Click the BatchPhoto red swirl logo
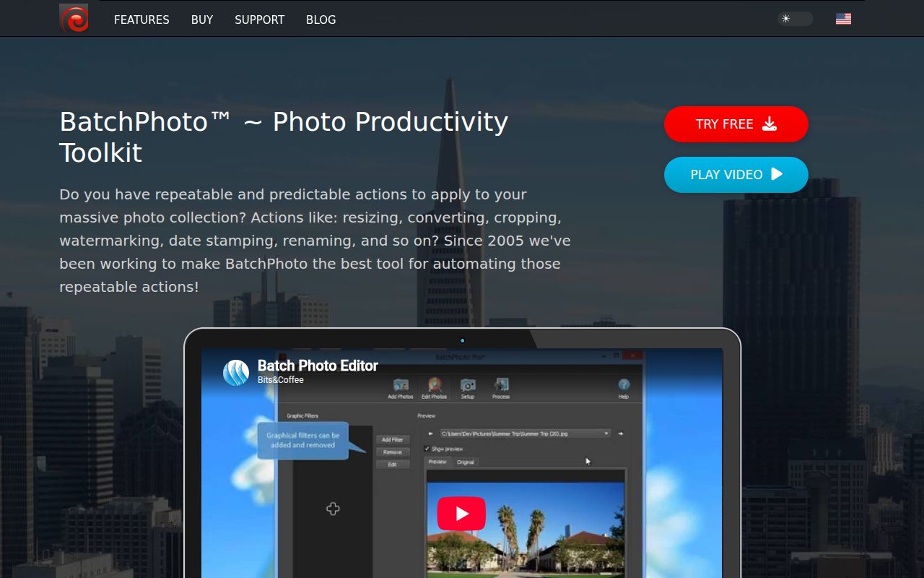Screen dimensions: 924x578 tap(74, 19)
